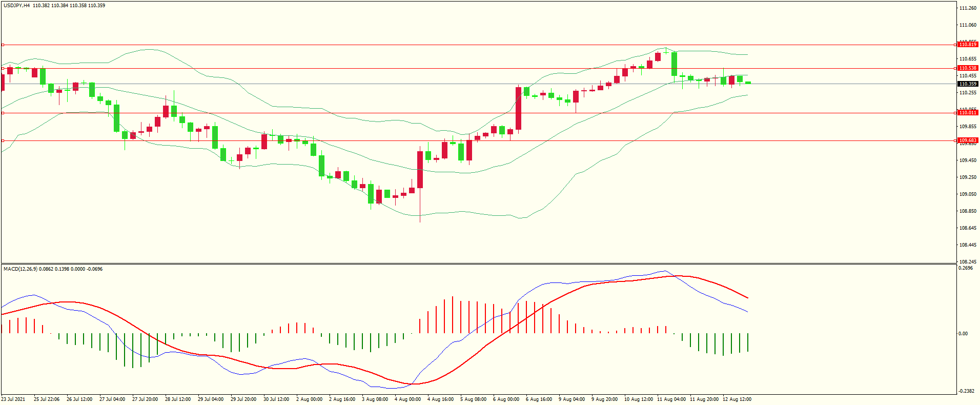Click the 5 Aug 08:00 time label
This screenshot has height=405, width=980.
pyautogui.click(x=473, y=399)
